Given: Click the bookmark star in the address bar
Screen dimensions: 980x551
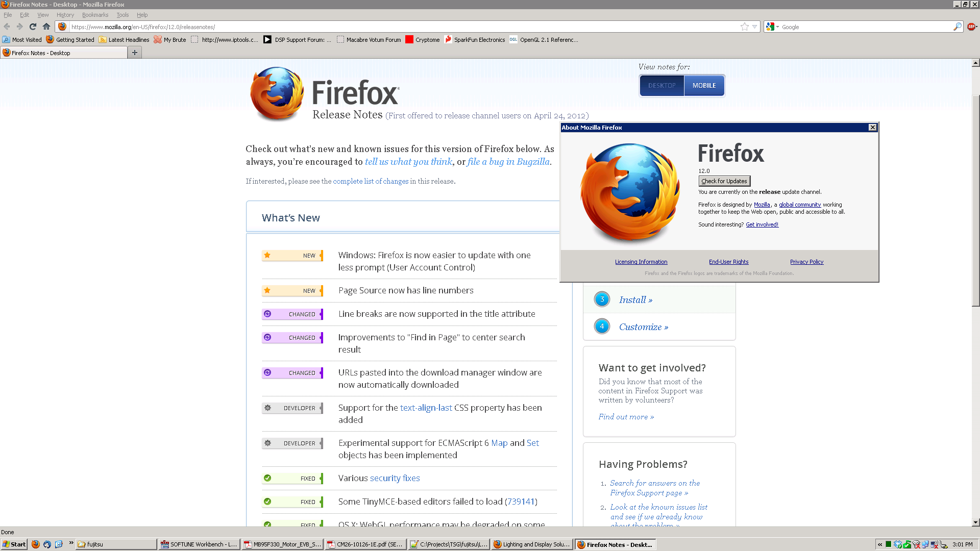Looking at the screenshot, I should click(x=745, y=27).
